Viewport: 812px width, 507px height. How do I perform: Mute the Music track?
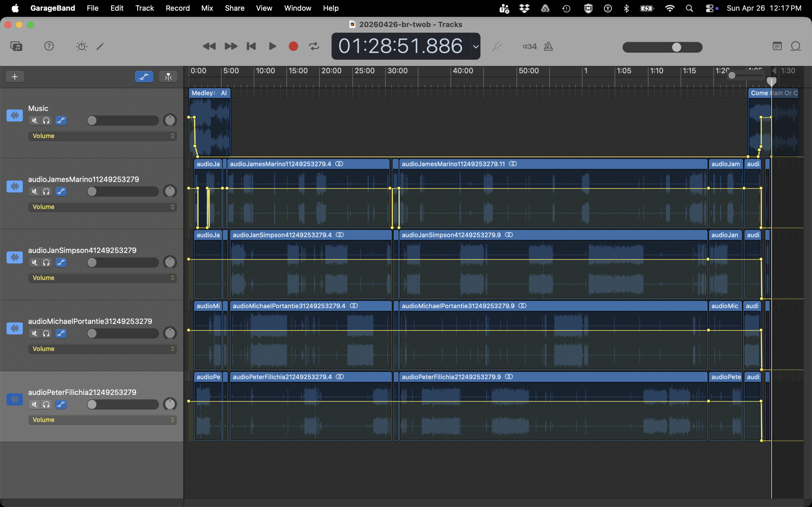point(34,120)
